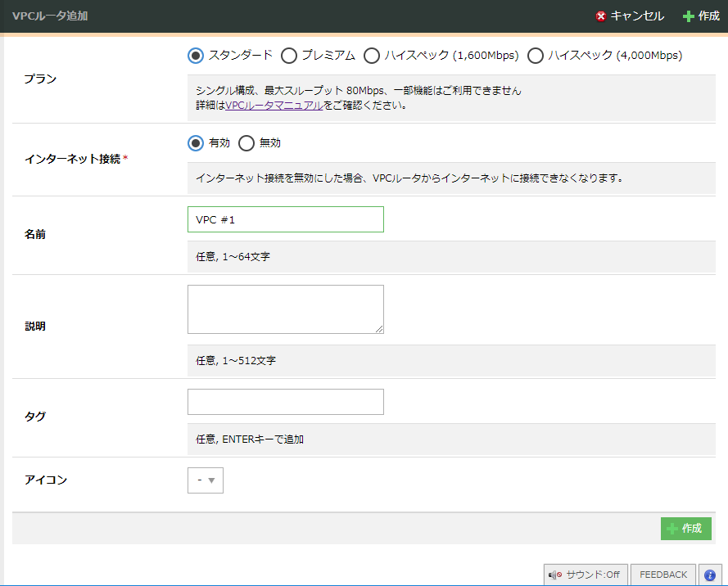Click the green plus icon in header
Screen dimensions: 728x586
[689, 16]
